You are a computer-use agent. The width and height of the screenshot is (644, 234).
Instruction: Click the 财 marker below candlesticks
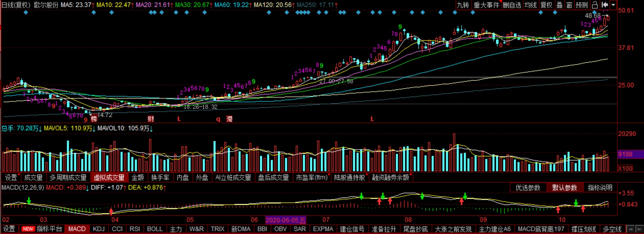click(151, 119)
